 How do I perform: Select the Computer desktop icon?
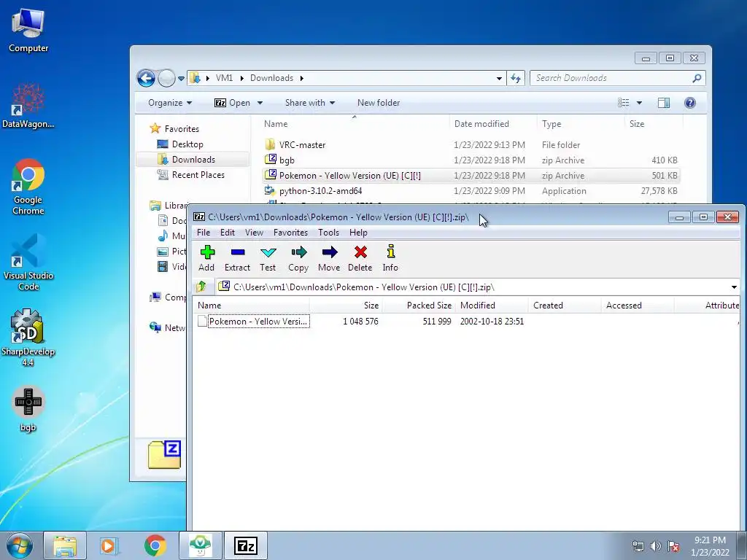pyautogui.click(x=28, y=29)
